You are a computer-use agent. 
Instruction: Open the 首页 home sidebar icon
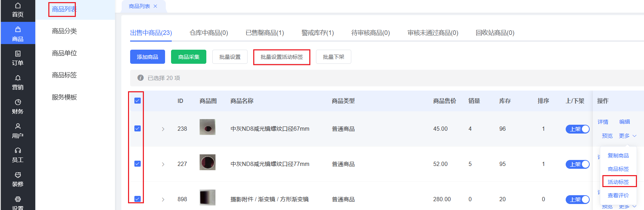[x=18, y=6]
